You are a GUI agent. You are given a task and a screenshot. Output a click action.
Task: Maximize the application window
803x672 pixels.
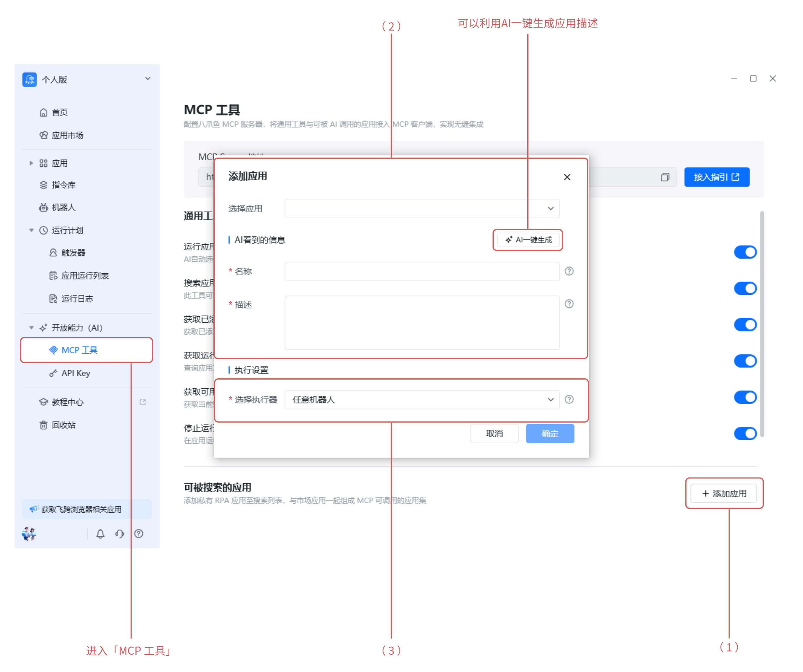(754, 79)
